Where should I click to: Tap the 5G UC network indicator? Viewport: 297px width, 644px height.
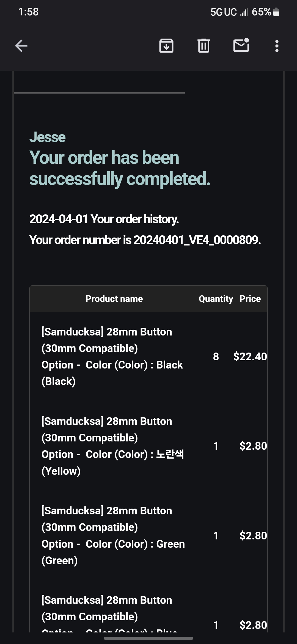[223, 12]
